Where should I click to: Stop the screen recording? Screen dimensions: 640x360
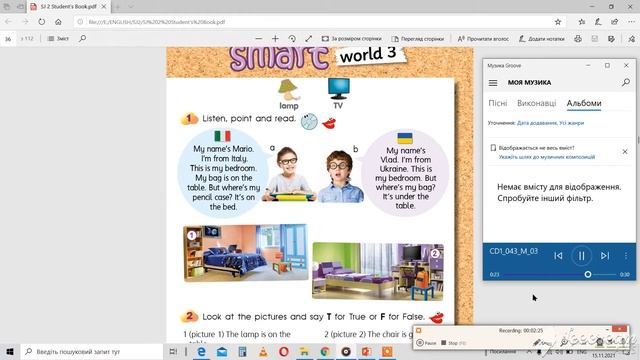[x=453, y=343]
